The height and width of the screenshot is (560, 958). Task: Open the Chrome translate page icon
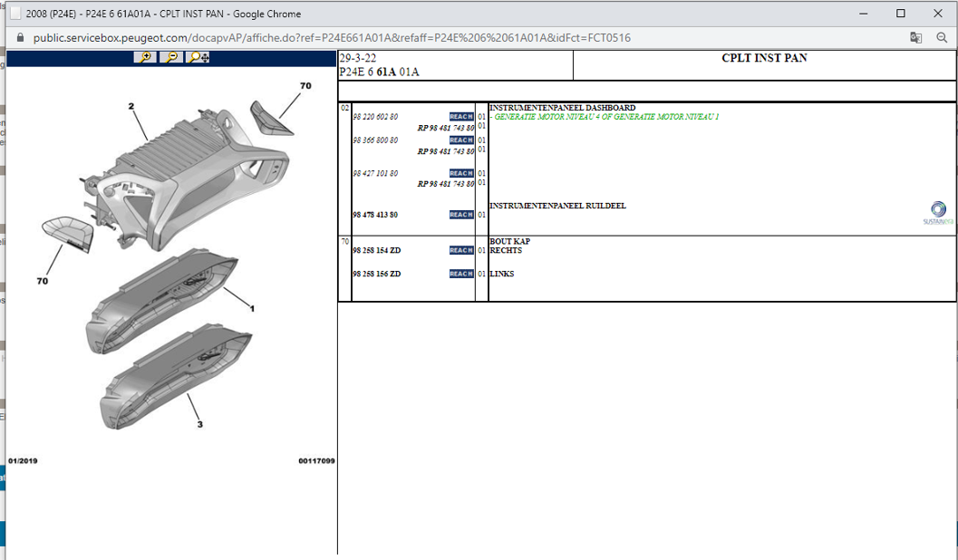click(x=915, y=38)
